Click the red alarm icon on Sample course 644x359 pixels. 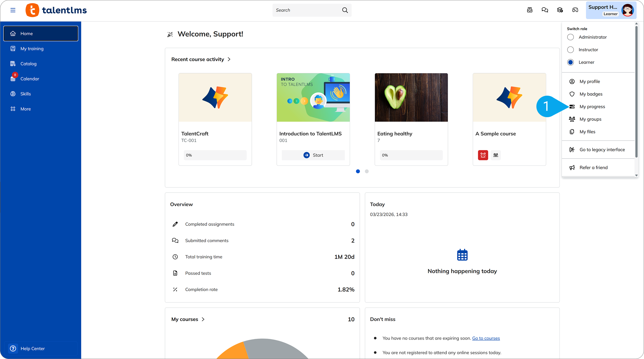click(483, 155)
